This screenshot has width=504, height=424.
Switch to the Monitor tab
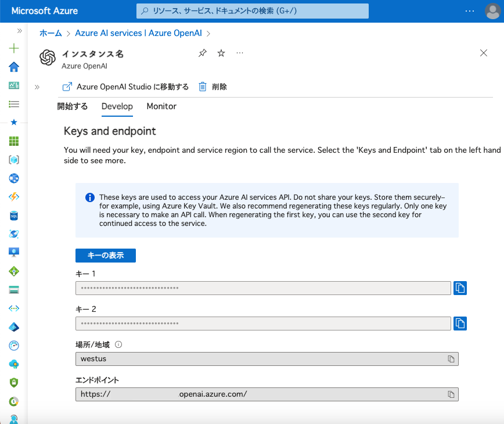(x=161, y=106)
